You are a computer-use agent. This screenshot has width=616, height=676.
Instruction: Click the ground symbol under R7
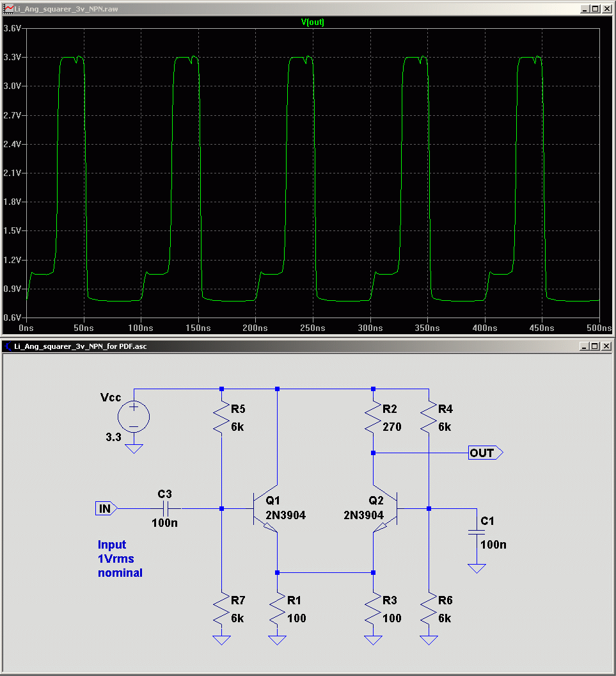(x=221, y=640)
